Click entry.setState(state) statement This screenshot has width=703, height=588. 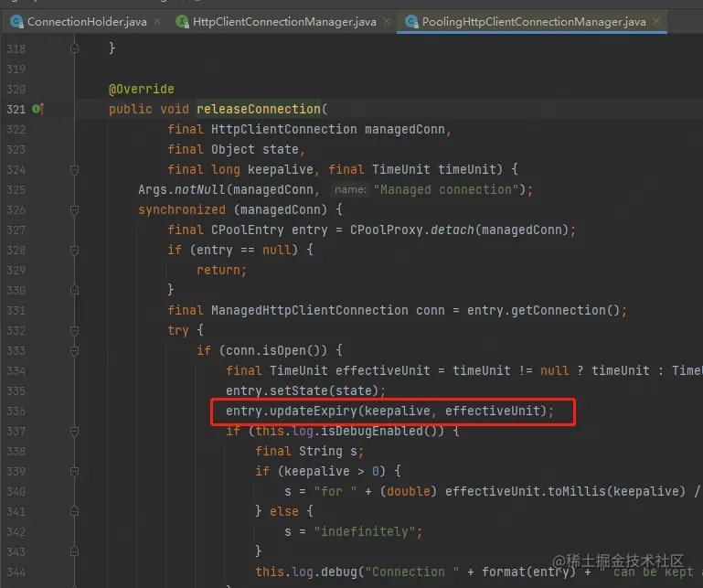pyautogui.click(x=305, y=390)
